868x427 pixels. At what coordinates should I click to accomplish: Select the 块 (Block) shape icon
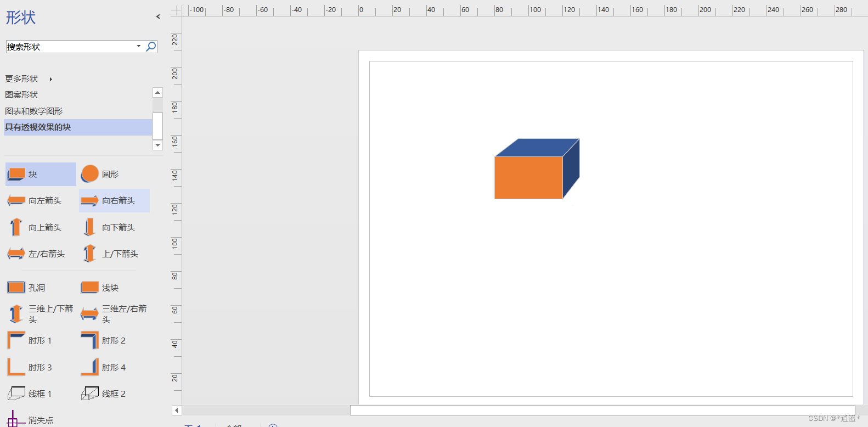[x=16, y=174]
